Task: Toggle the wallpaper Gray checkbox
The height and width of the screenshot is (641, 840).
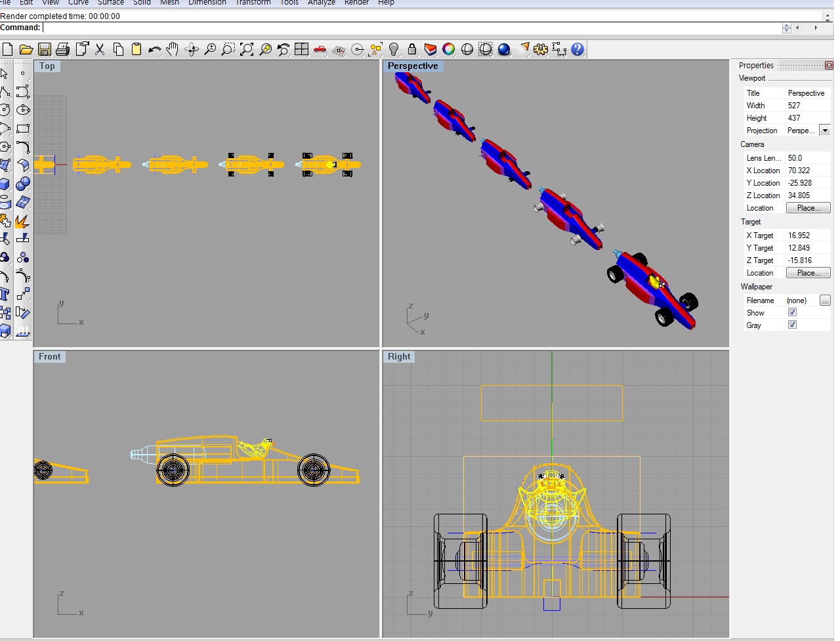Action: click(x=792, y=325)
